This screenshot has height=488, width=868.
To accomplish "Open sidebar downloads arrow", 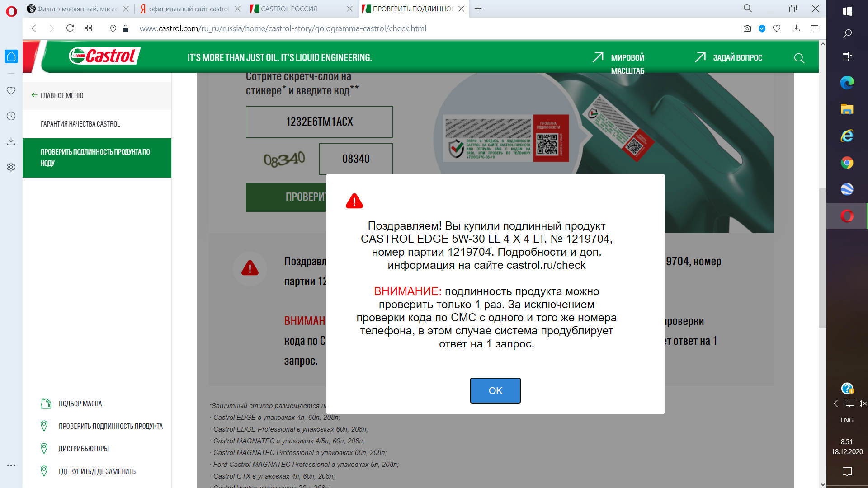I will point(11,141).
